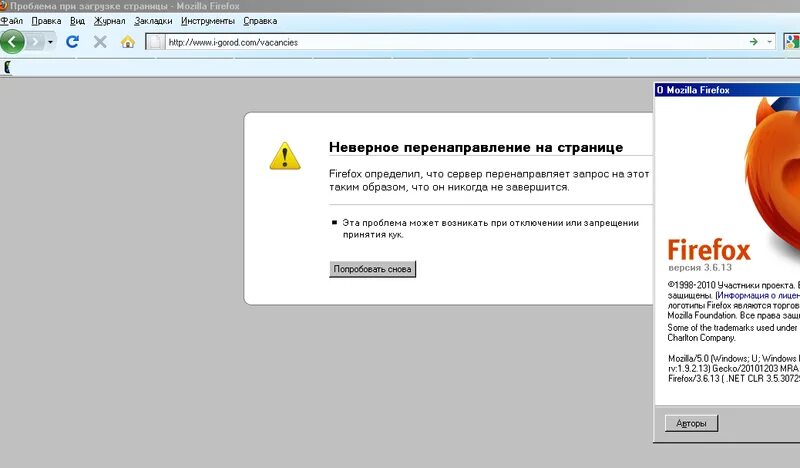Click the Firefox icon in window title bar

(x=3, y=6)
